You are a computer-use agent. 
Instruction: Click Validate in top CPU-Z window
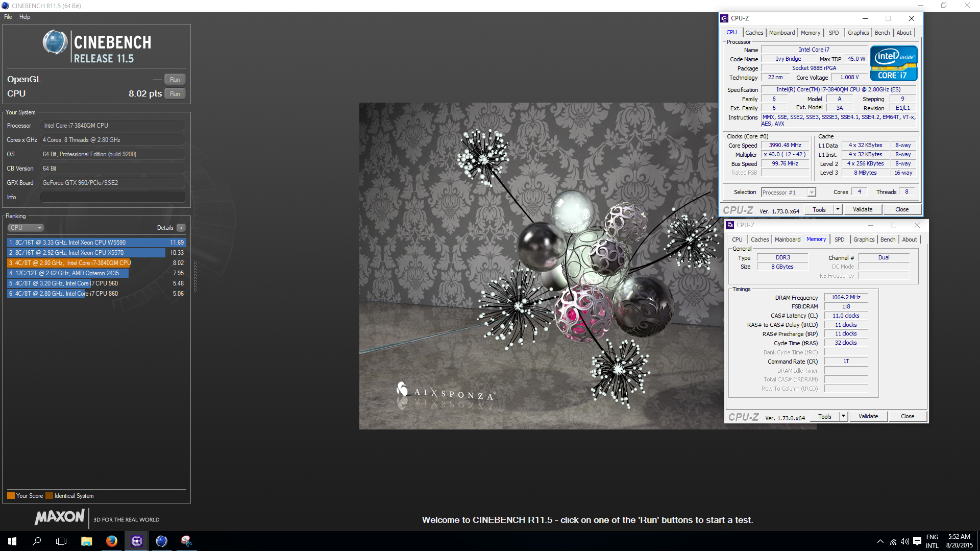(x=863, y=210)
